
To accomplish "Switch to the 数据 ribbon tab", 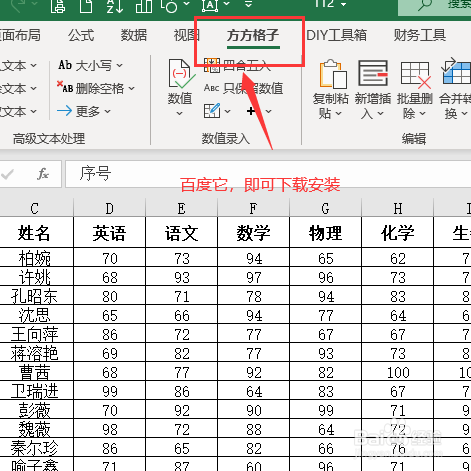I will (x=134, y=35).
